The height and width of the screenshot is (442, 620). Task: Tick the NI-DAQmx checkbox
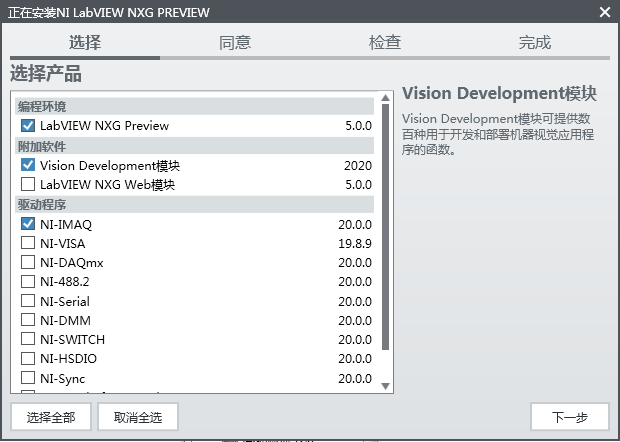point(28,263)
